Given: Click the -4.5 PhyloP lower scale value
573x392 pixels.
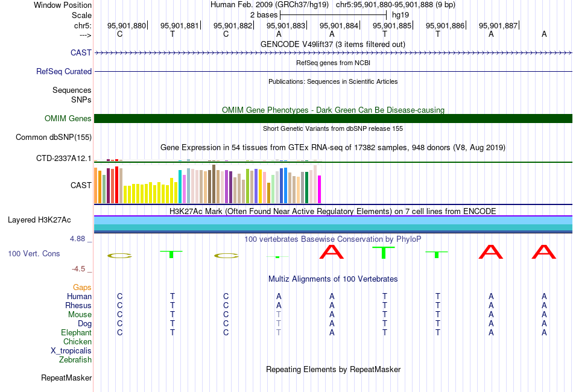Looking at the screenshot, I should click(78, 269).
